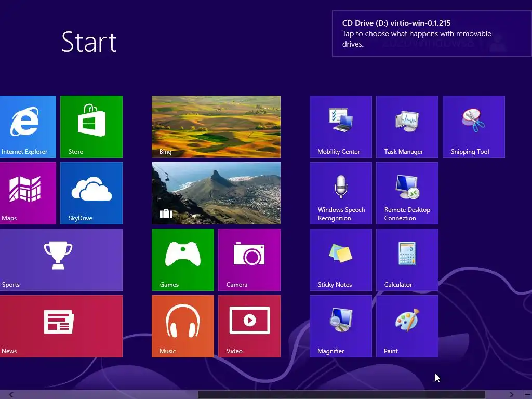Open the Sports tile
532x399 pixels.
[x=61, y=260]
